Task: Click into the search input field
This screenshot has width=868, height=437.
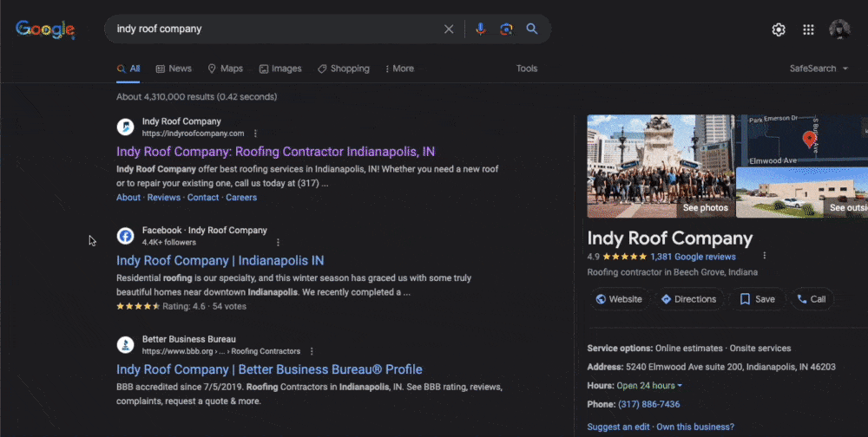Action: [277, 29]
